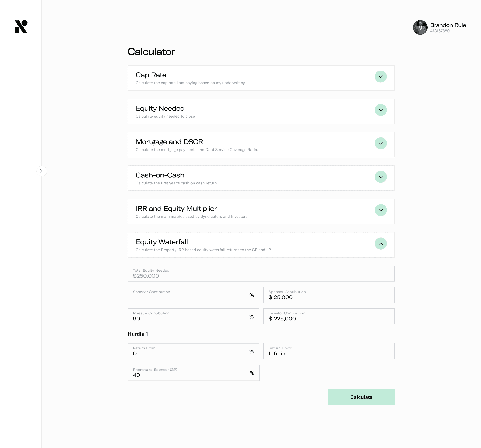The image size is (481, 448).
Task: Click the empty Sponsor Contribution percent field
Action: click(189, 295)
